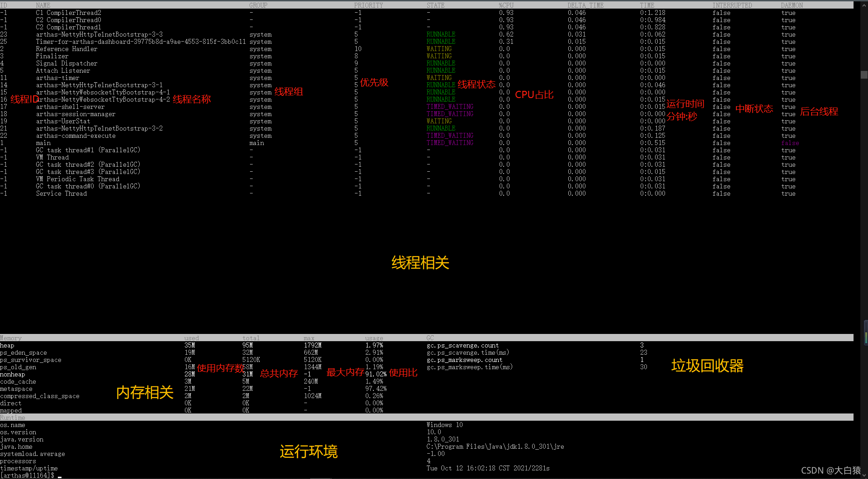
Task: Click the INTERRUPTED column header
Action: tap(732, 5)
